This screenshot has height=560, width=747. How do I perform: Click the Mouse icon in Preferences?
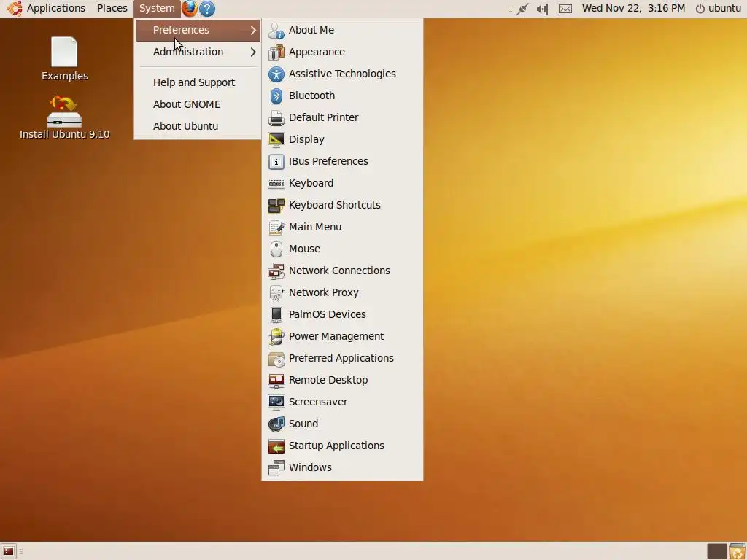pyautogui.click(x=276, y=249)
